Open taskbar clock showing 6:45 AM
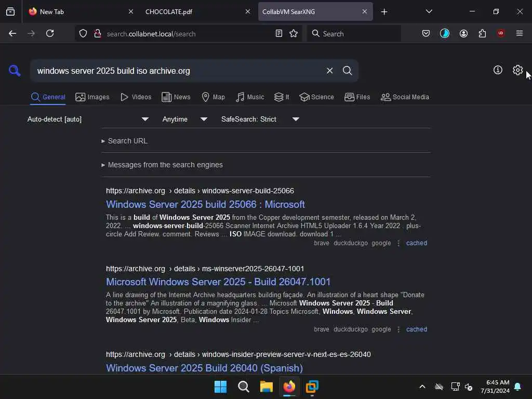Image resolution: width=532 pixels, height=399 pixels. [495, 387]
